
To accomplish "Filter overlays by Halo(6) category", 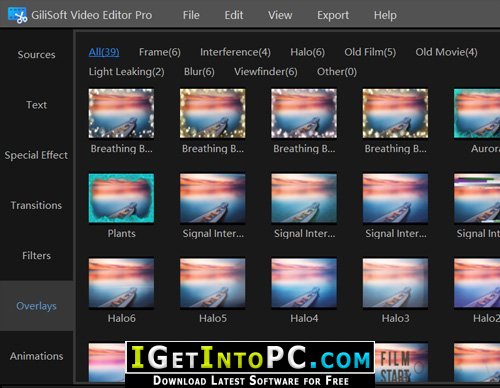I will 307,52.
